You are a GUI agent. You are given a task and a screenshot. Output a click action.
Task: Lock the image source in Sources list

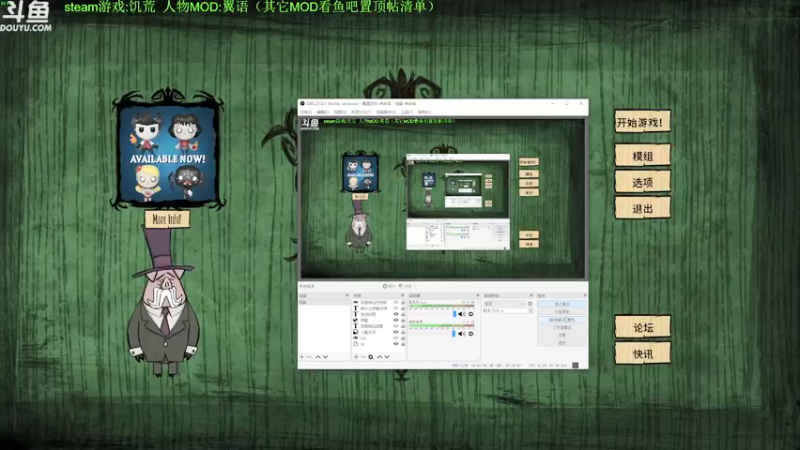tap(403, 332)
